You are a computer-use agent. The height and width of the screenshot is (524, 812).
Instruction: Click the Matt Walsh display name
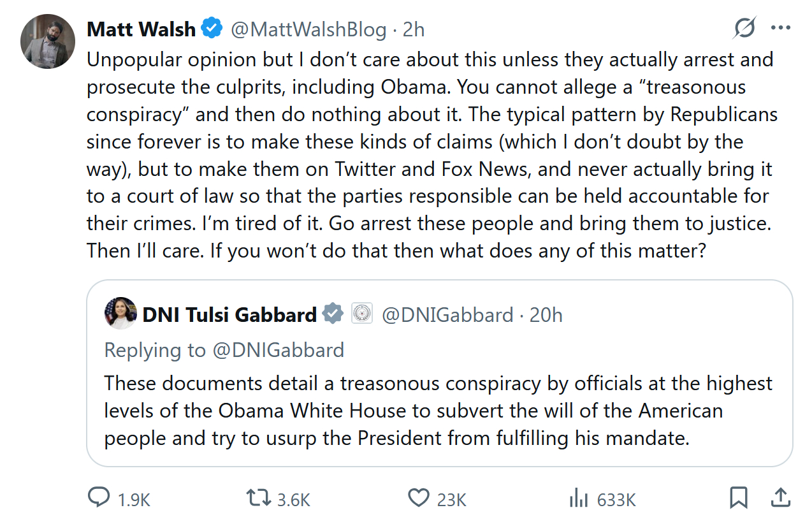click(x=141, y=29)
